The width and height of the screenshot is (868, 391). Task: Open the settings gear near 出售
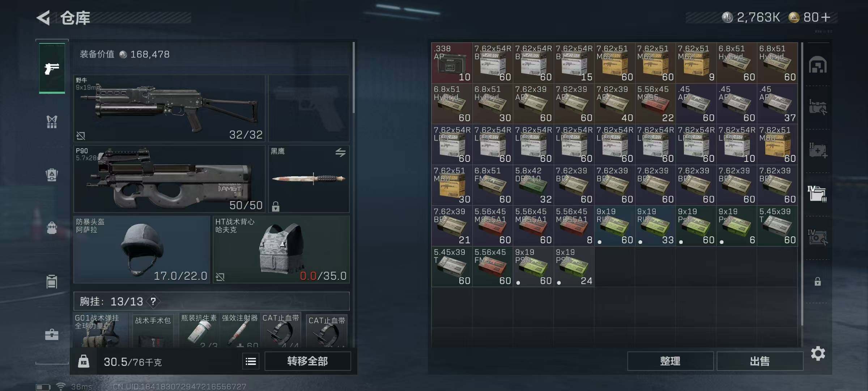[x=818, y=353]
